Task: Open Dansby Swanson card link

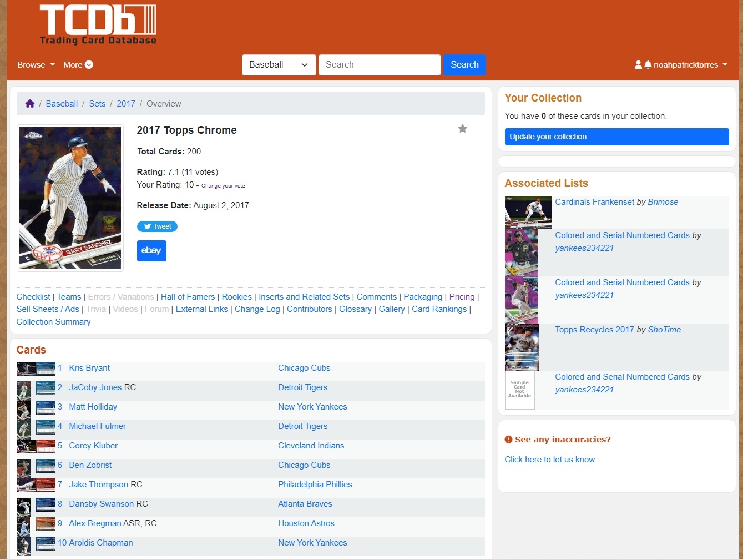Action: click(x=101, y=504)
